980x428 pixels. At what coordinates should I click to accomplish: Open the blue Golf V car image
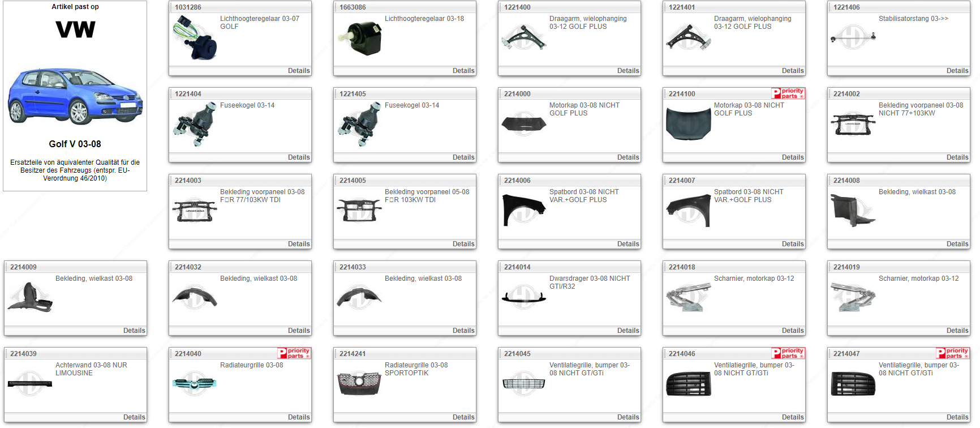click(x=75, y=96)
